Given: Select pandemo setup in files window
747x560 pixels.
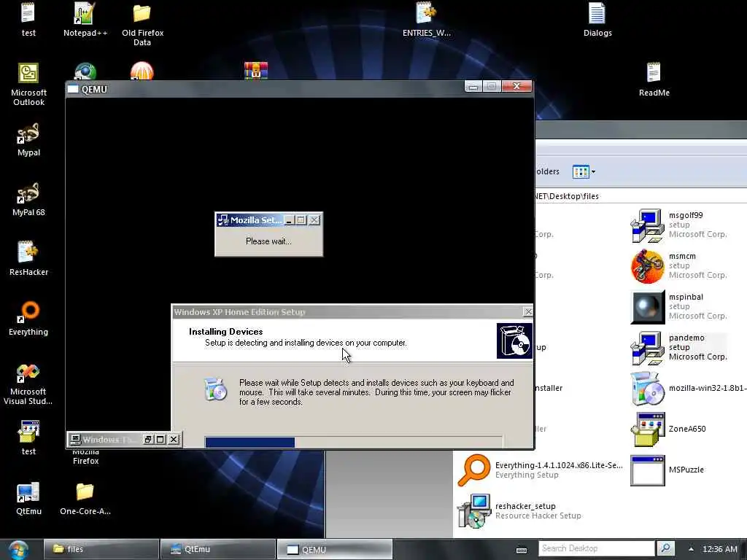Looking at the screenshot, I should [679, 348].
